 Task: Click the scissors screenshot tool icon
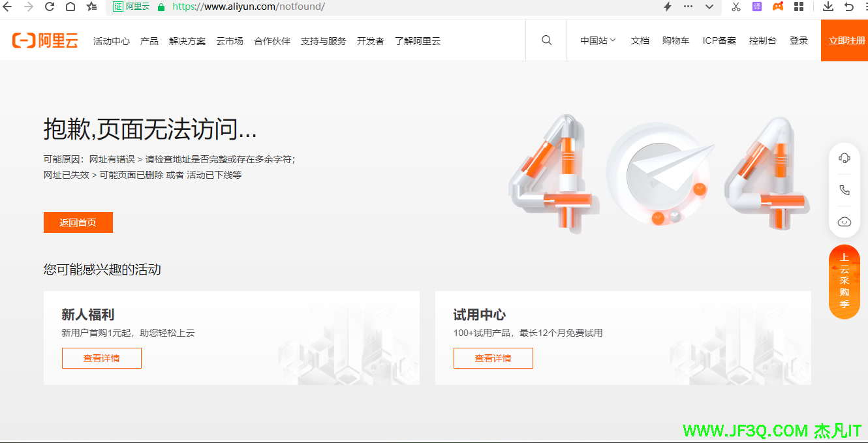pyautogui.click(x=736, y=7)
